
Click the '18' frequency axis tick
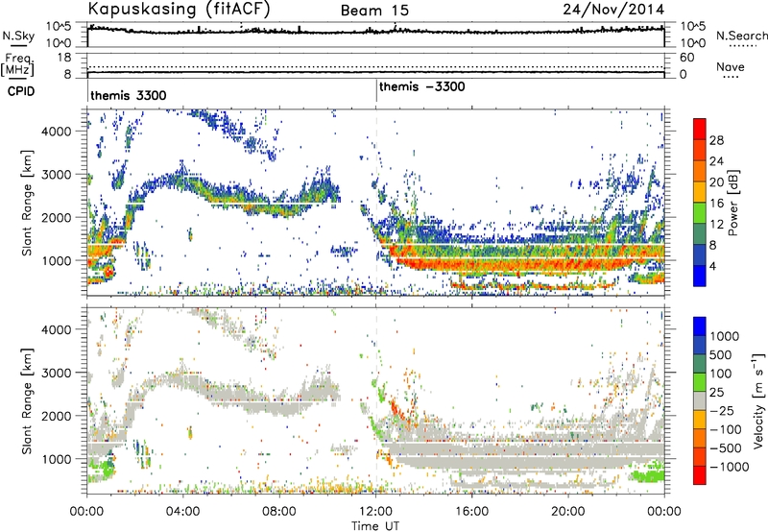point(63,57)
